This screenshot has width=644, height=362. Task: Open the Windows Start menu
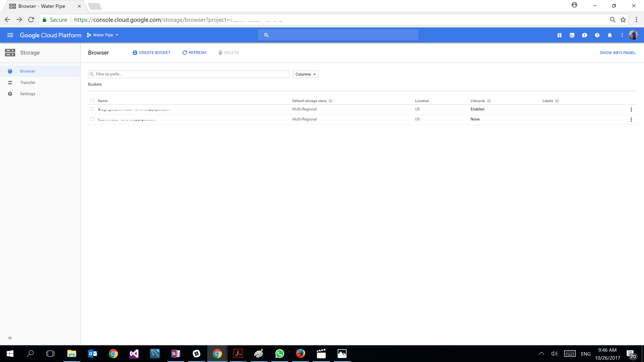point(10,354)
